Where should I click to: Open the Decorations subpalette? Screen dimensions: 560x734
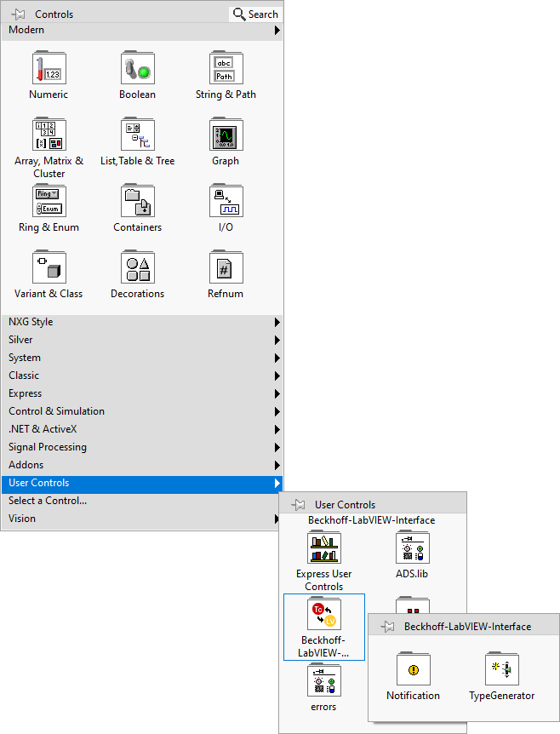point(138,267)
